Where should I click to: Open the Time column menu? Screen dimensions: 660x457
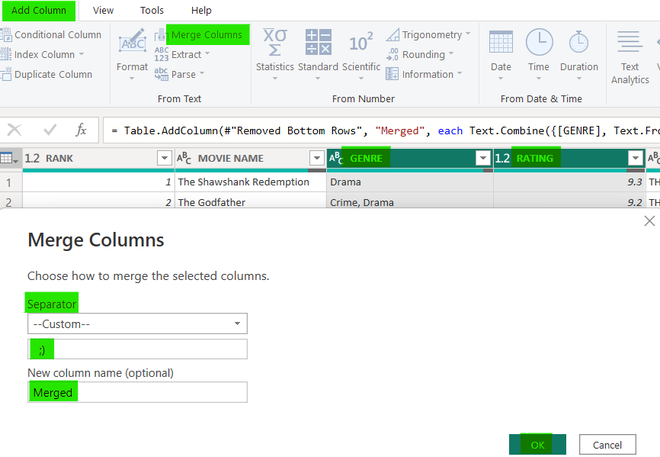coord(539,55)
